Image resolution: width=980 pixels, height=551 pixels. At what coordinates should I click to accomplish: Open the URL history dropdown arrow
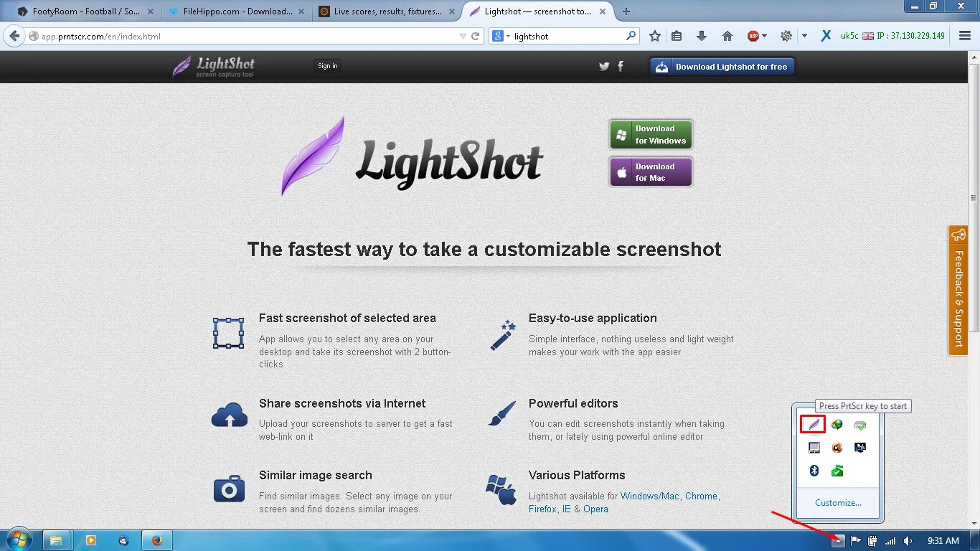pyautogui.click(x=463, y=36)
